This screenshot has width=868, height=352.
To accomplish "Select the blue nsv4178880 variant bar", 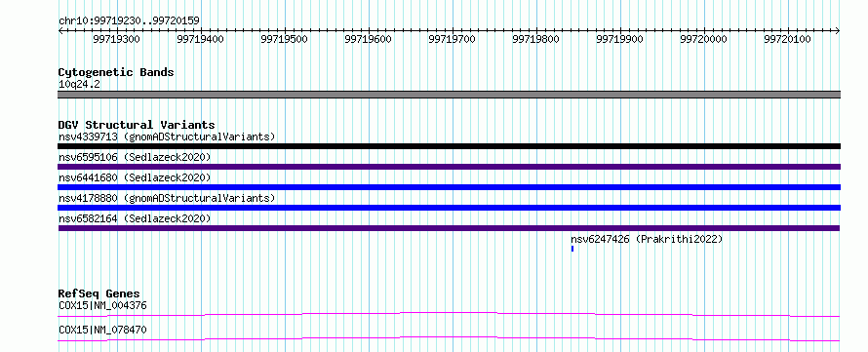I will click(449, 208).
